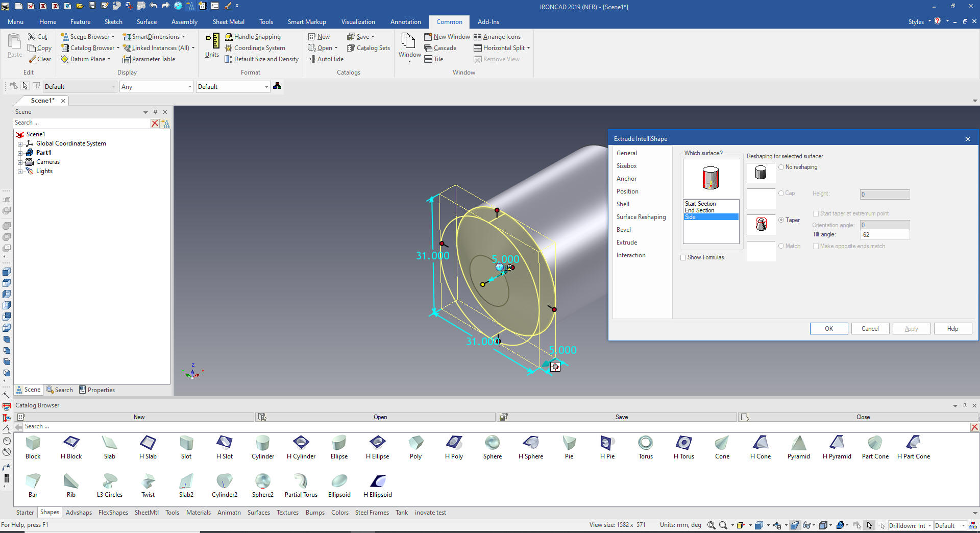Expand the Part1 tree node
The image size is (980, 533).
pos(20,153)
